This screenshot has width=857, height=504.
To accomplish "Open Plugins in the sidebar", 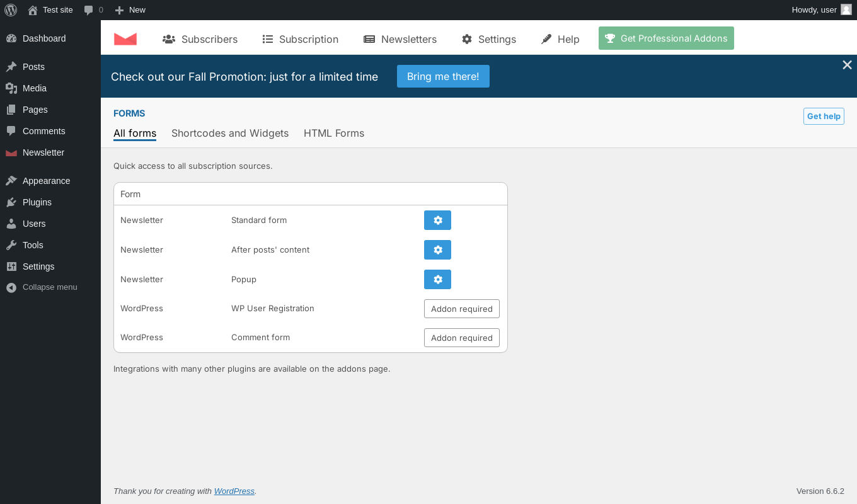I will coord(50,202).
